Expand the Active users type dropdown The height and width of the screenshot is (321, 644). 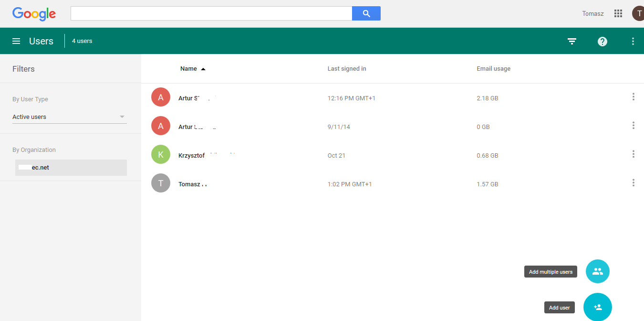[70, 117]
